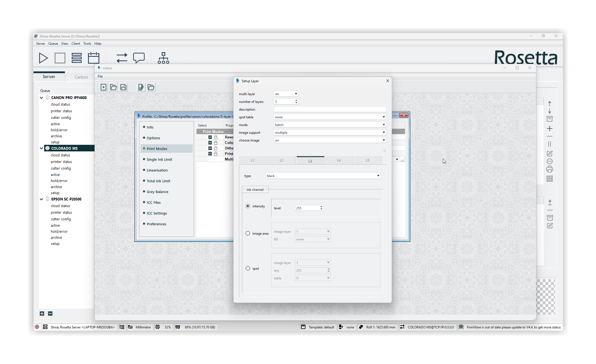Click the new profile plus icon
Image resolution: width=596 pixels, height=364 pixels.
(x=103, y=87)
